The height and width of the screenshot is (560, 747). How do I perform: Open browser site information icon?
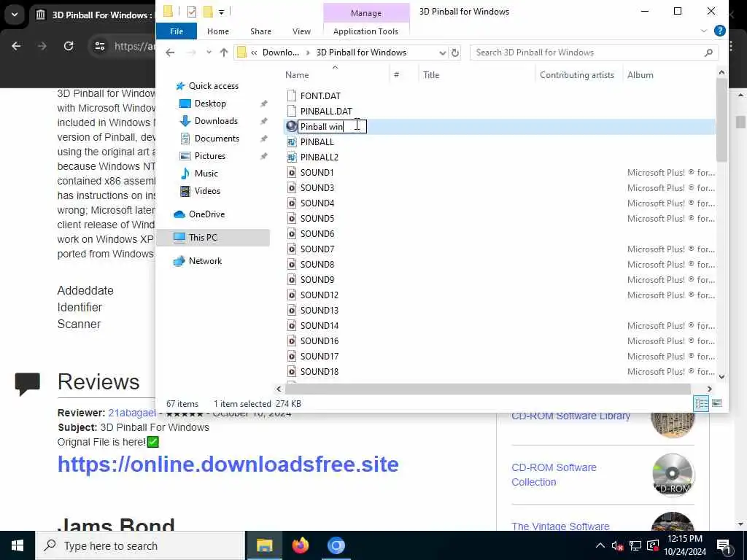[99, 46]
